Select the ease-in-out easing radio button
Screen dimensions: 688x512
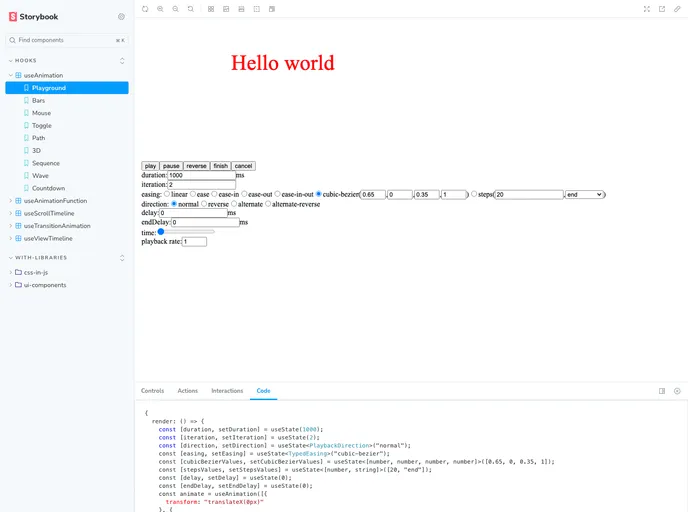(277, 194)
